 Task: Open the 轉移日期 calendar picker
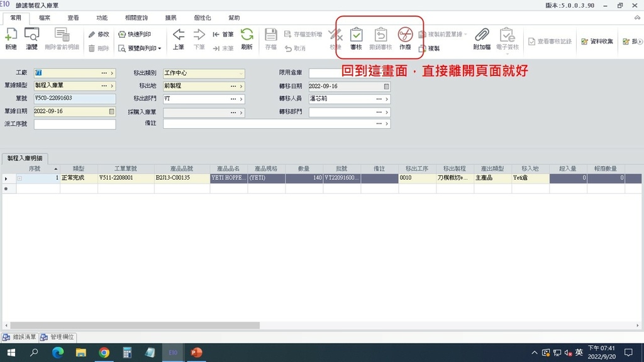[386, 86]
